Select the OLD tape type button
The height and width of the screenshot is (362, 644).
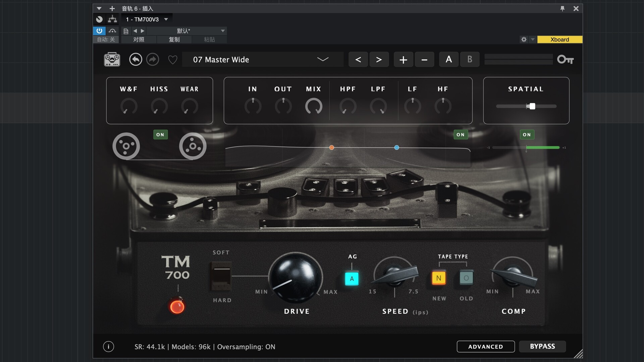[466, 278]
